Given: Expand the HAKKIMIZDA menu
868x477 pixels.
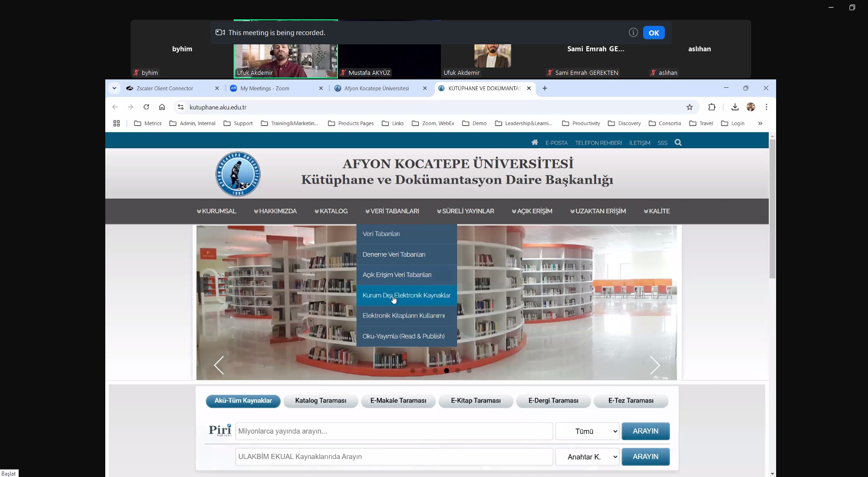Looking at the screenshot, I should tap(275, 211).
